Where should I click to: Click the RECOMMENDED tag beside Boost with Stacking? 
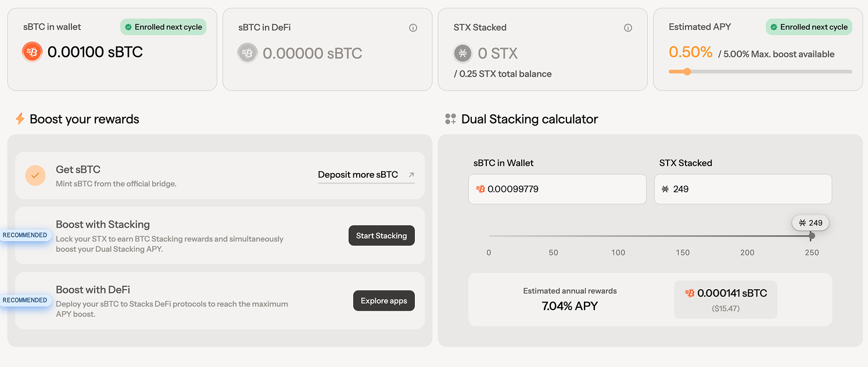(24, 235)
